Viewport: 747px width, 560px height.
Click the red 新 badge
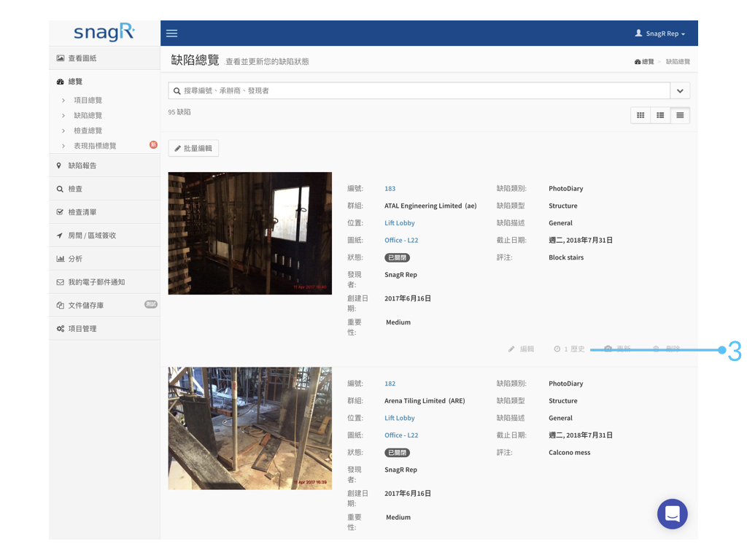coord(153,145)
